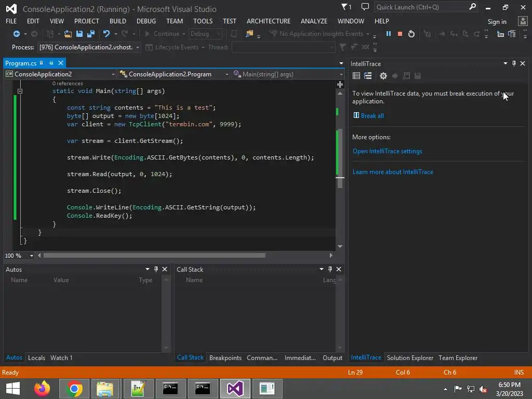Click the Save All icon
The image size is (532, 399).
pos(91,34)
